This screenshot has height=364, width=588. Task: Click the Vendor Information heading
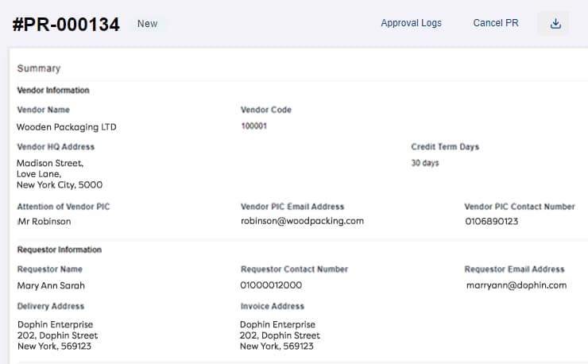click(53, 90)
